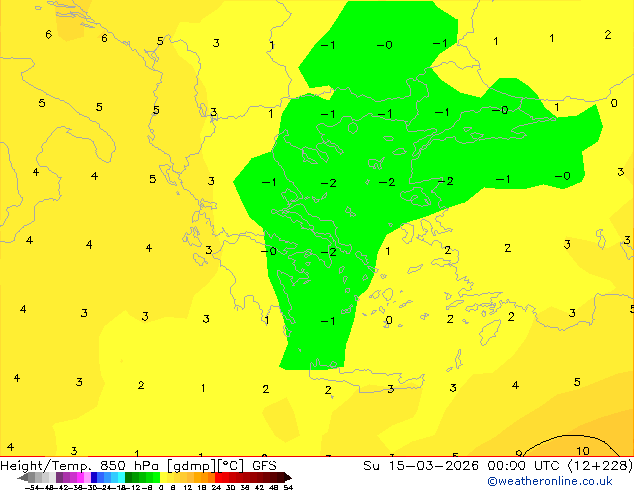
Task: Click the legend label 12
Action: click(x=188, y=488)
